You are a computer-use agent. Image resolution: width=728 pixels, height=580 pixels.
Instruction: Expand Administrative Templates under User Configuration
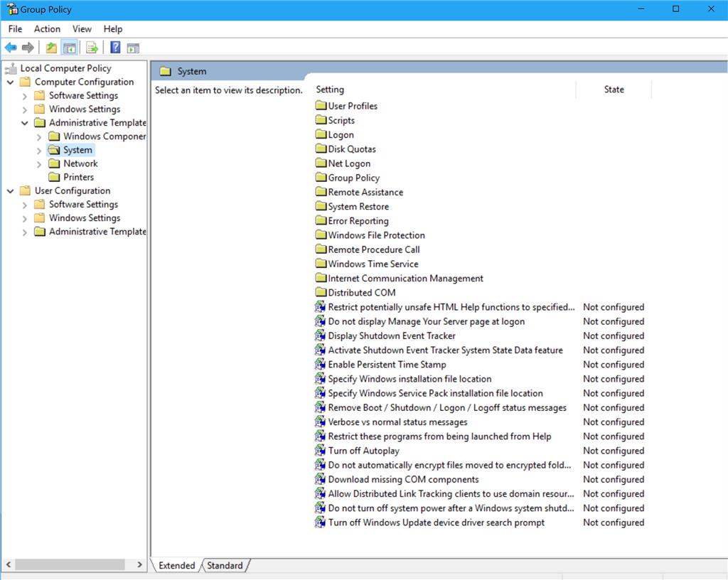point(25,232)
